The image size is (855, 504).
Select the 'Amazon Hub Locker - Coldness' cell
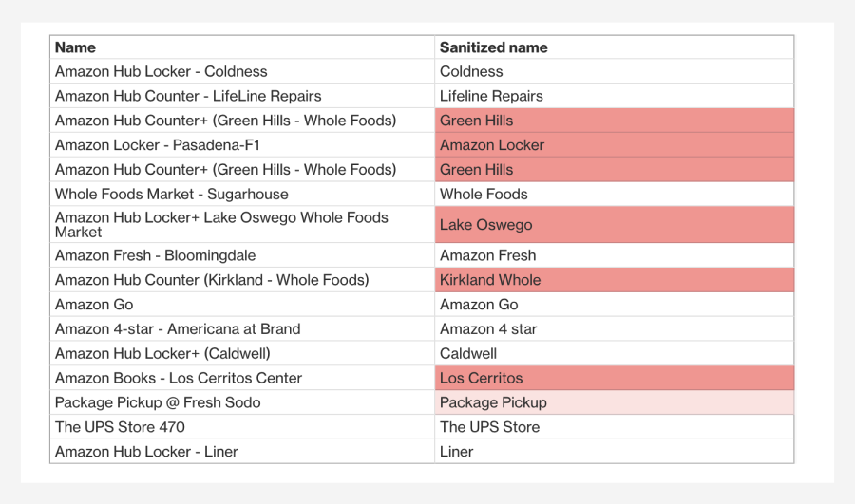coord(242,71)
